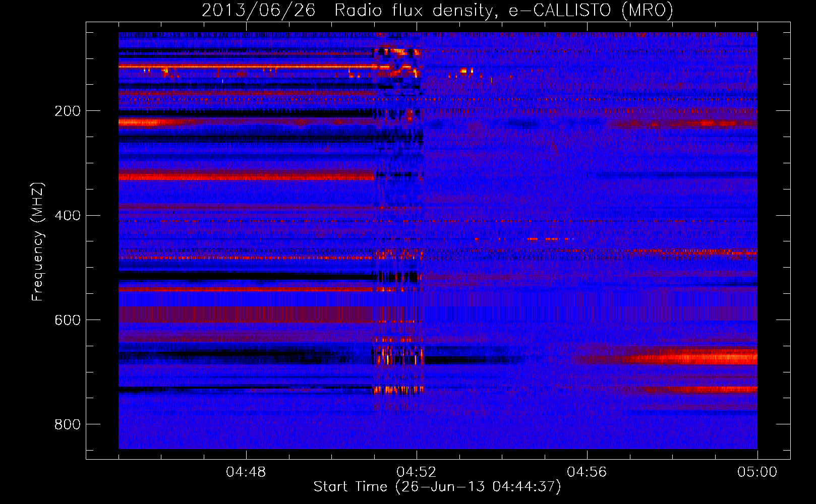This screenshot has height=504, width=816.
Task: Click the 04:52 time tick label
Action: point(417,472)
